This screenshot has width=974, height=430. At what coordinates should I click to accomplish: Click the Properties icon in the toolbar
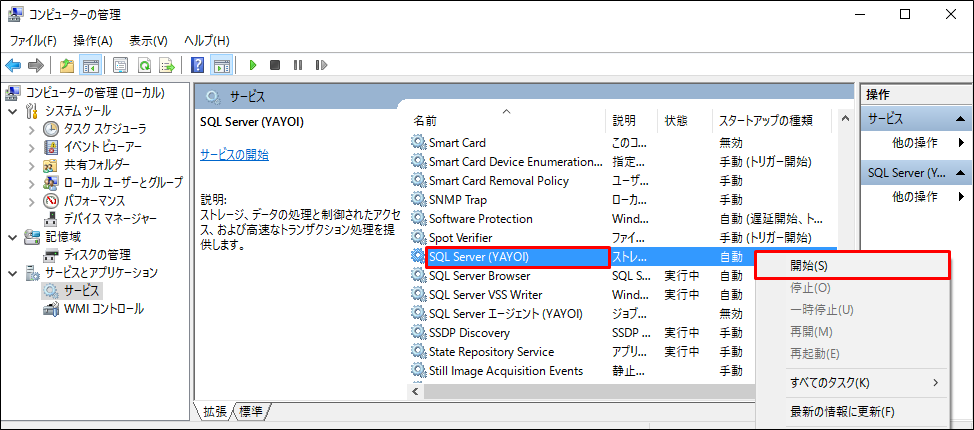(120, 66)
